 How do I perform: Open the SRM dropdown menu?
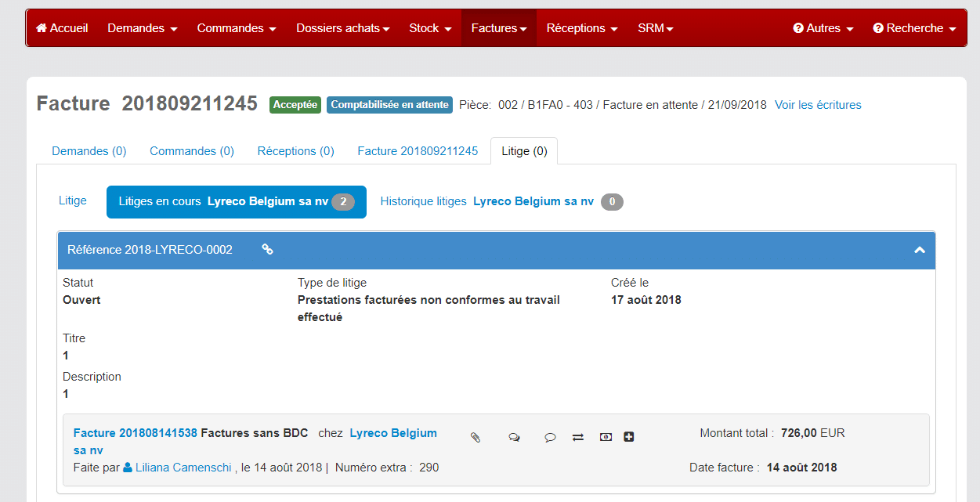pos(656,28)
